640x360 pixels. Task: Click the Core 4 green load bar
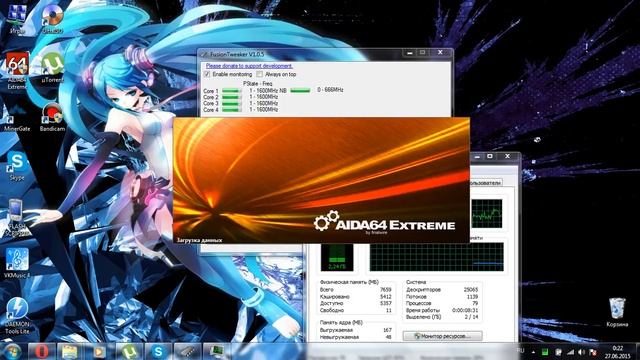point(231,109)
